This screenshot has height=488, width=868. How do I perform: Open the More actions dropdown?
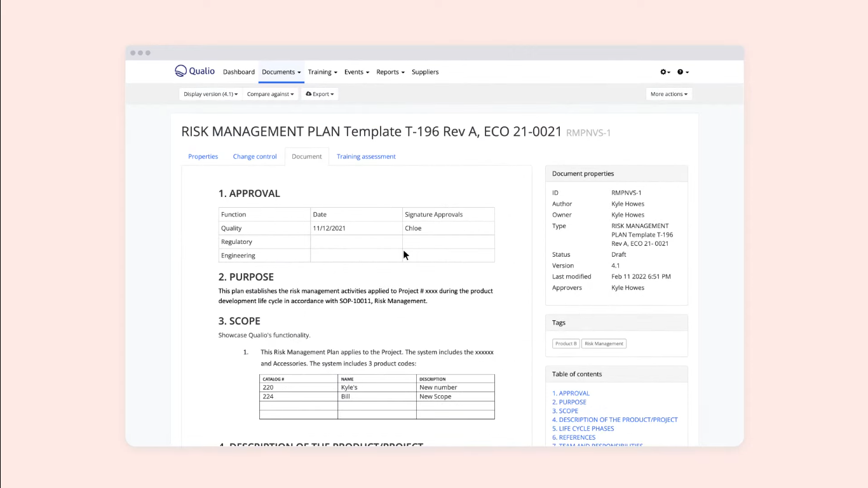[668, 94]
